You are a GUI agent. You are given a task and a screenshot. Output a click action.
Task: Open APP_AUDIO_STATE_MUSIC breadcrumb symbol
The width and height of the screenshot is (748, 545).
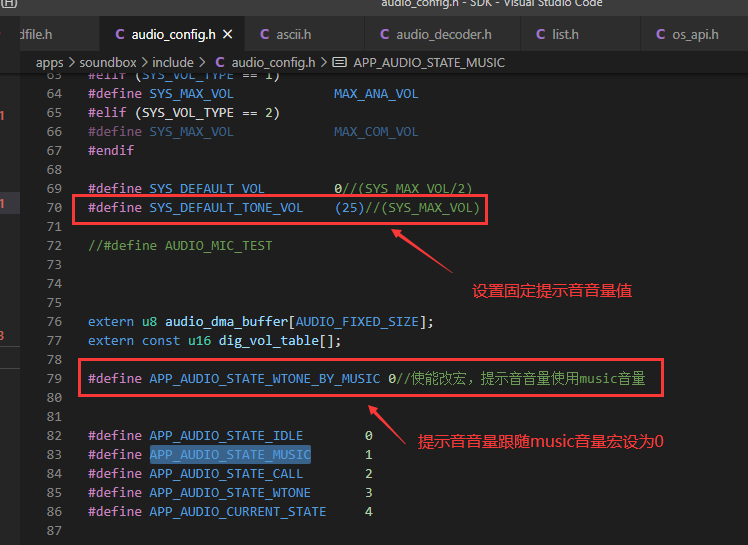(429, 63)
